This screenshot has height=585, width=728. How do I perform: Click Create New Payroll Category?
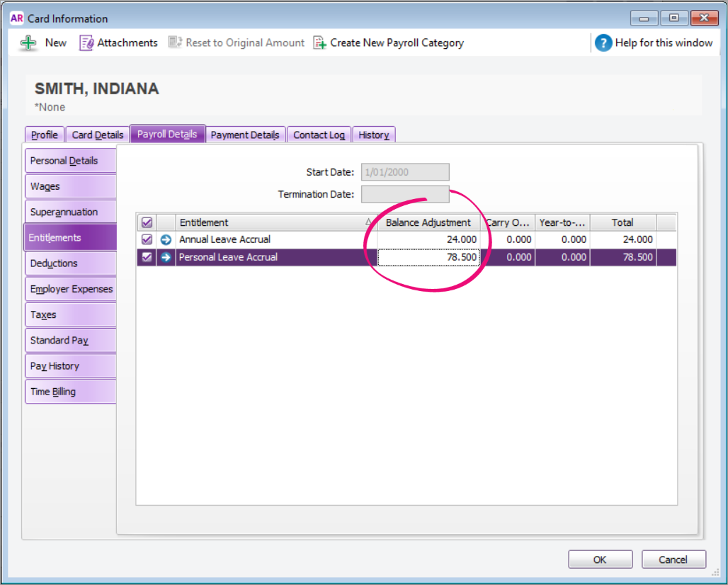click(389, 42)
